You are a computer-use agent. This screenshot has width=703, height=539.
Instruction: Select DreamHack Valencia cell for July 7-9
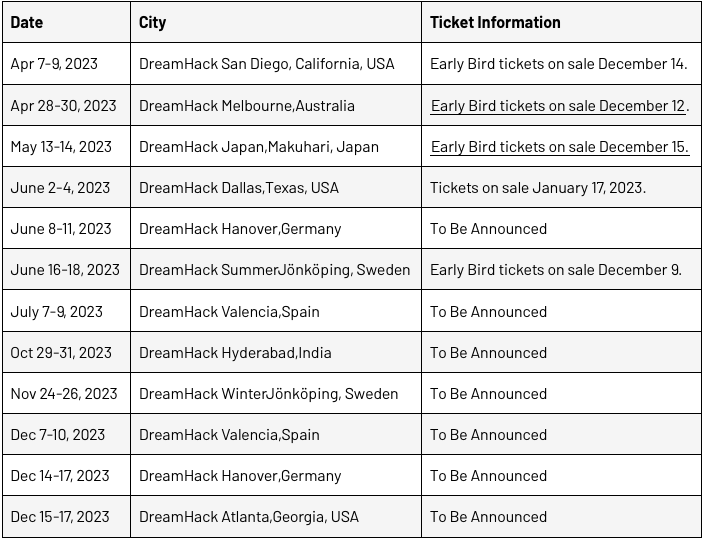(276, 311)
